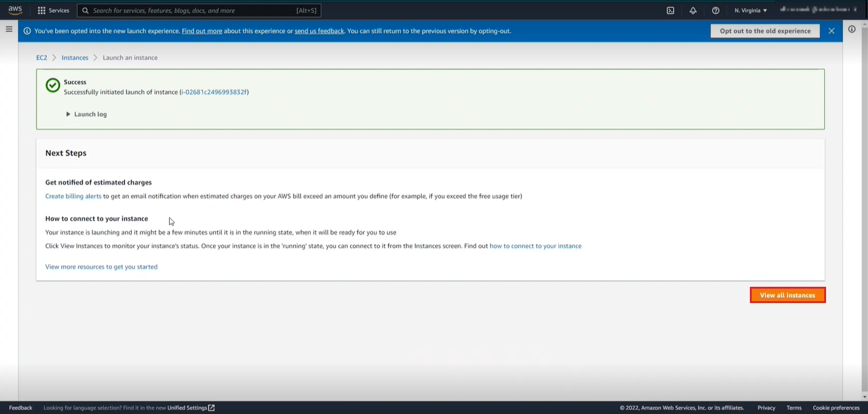The image size is (868, 414).
Task: Open the CloudShell terminal icon
Action: click(x=670, y=10)
